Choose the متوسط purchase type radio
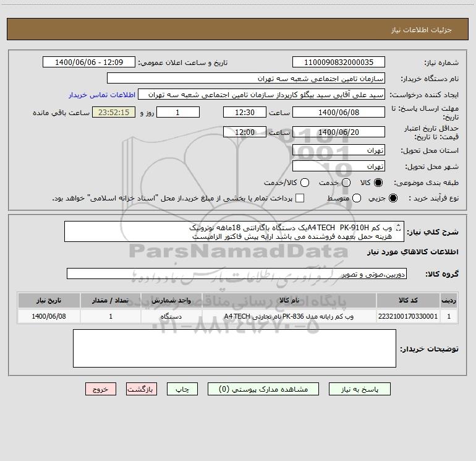 tap(357, 198)
